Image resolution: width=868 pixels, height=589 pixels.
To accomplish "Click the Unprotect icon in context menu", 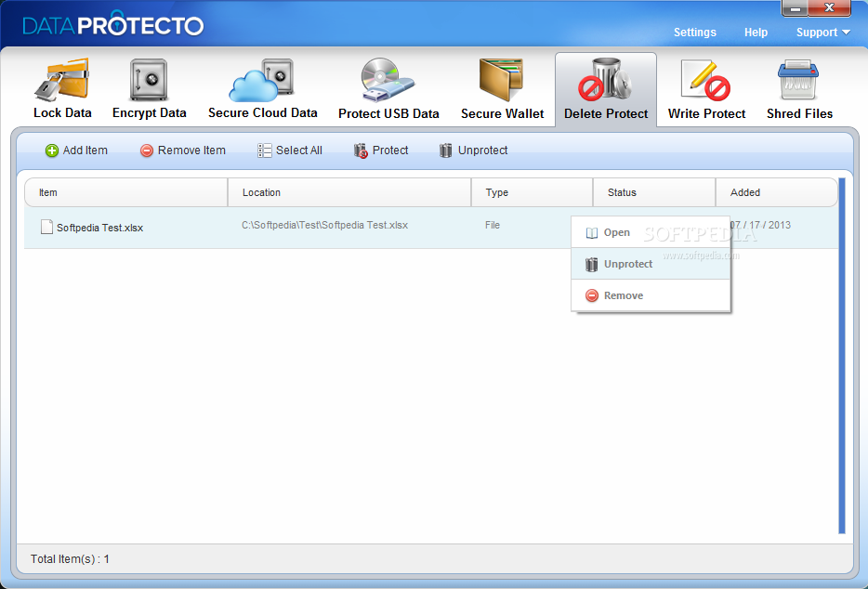I will coord(592,265).
